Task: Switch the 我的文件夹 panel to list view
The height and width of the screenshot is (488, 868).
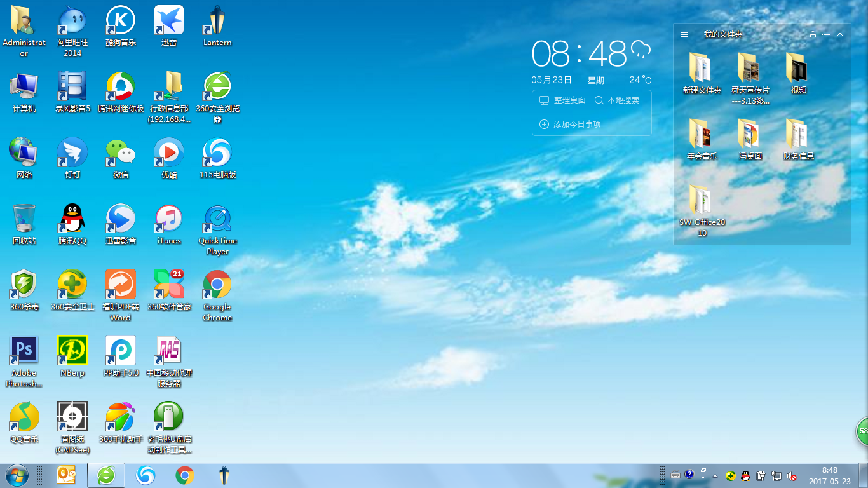Action: click(x=826, y=34)
